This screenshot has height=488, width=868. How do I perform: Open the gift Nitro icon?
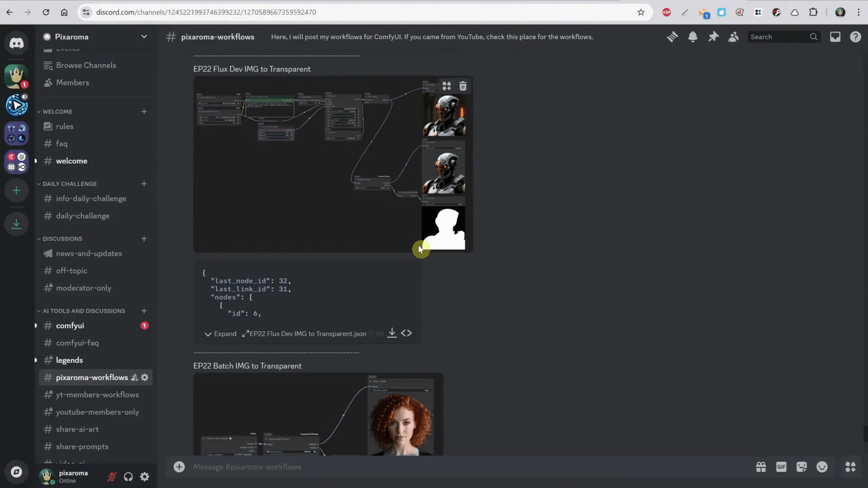click(x=761, y=467)
